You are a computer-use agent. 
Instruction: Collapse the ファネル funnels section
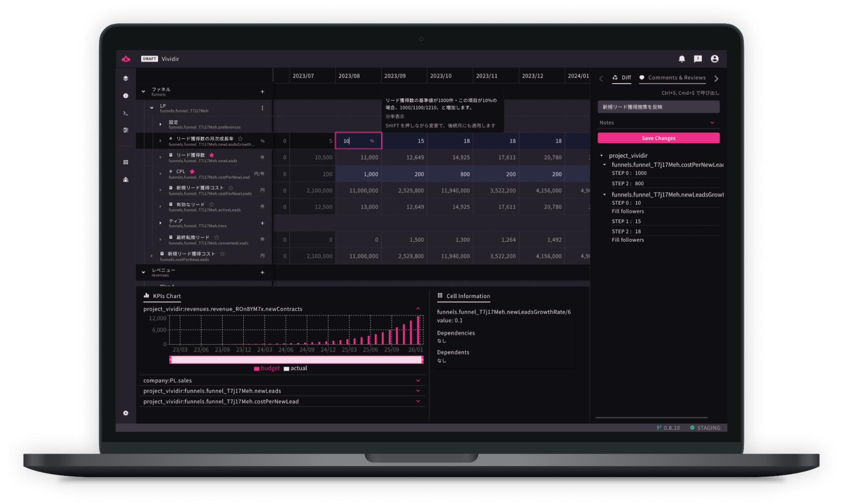click(x=143, y=92)
